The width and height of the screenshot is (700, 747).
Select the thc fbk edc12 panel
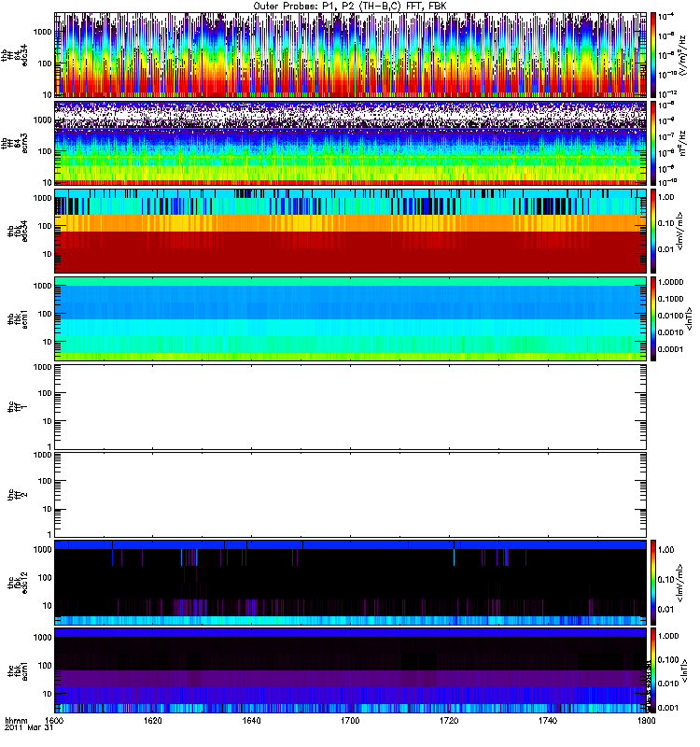point(350,582)
